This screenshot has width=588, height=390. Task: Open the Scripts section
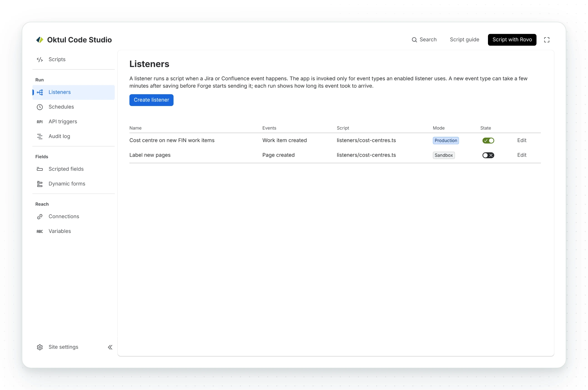point(73,59)
